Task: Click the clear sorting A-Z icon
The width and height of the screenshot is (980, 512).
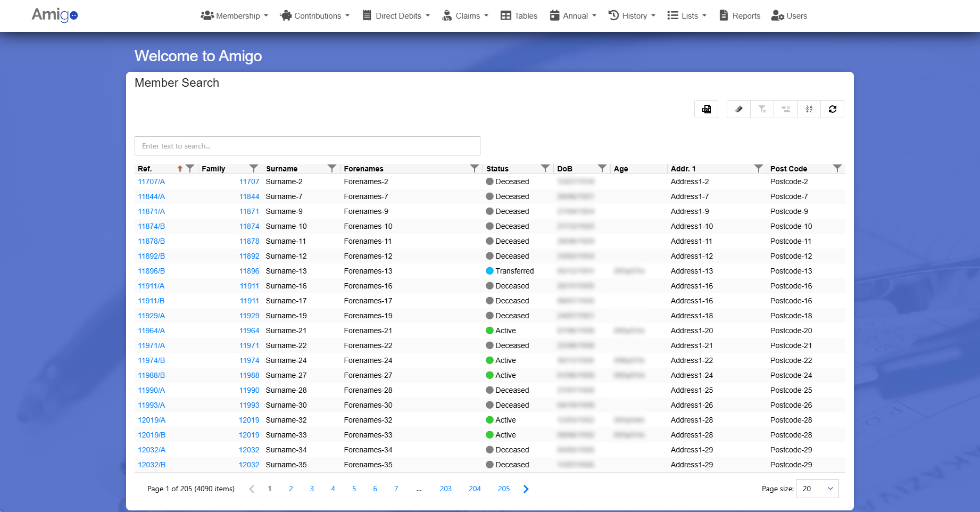Action: click(x=809, y=109)
